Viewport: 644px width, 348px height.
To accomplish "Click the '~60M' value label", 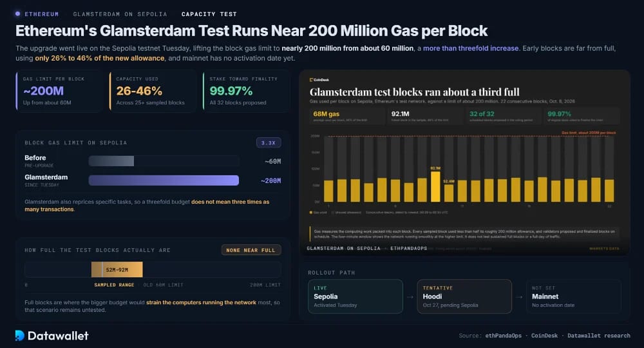I will click(x=272, y=161).
